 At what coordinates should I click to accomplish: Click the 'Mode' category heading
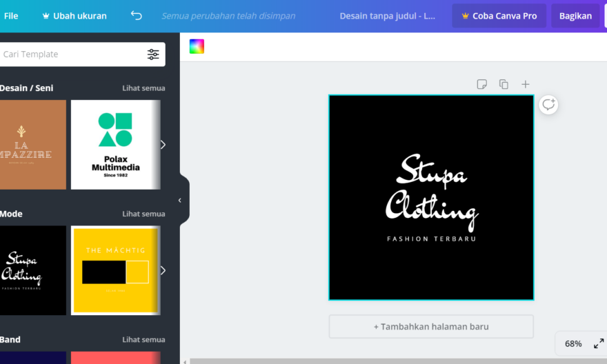click(11, 214)
